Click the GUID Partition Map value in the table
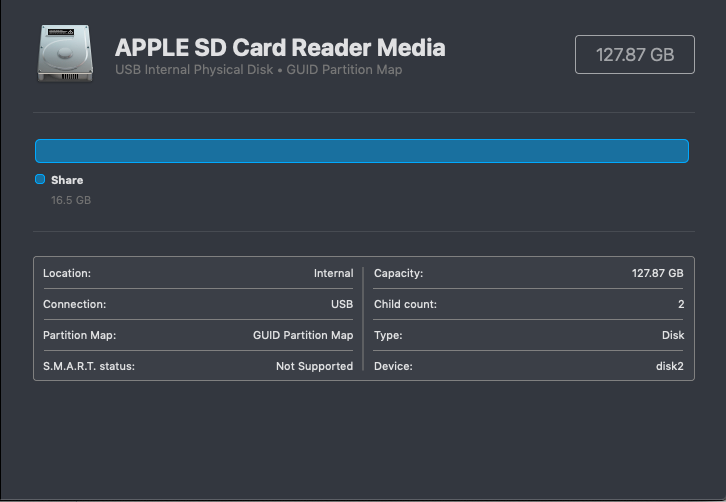Viewport: 726px width, 502px height. click(x=303, y=335)
